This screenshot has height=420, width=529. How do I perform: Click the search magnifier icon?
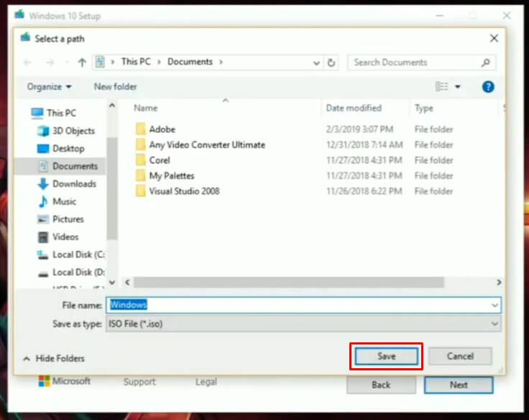tap(485, 63)
